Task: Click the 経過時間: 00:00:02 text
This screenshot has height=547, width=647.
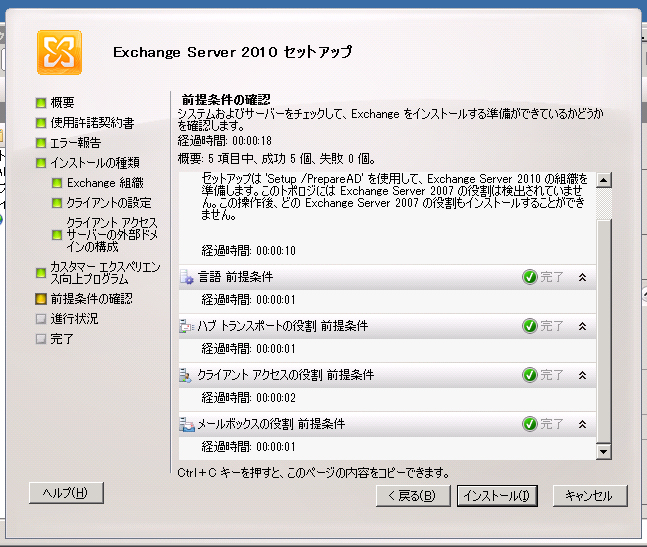Action: click(248, 398)
